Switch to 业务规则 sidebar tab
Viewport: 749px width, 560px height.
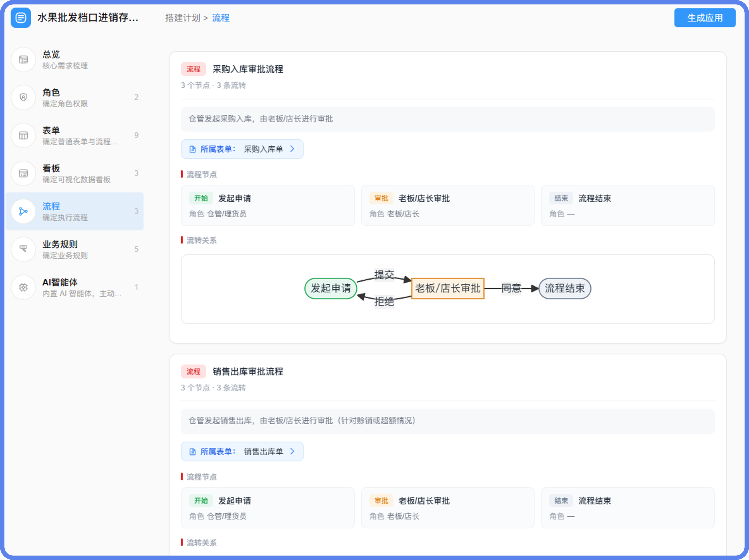74,249
